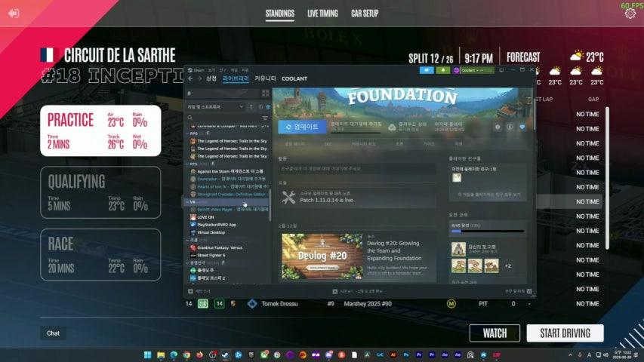This screenshot has width=644, height=362.
Task: Toggle the ready-to-play filter icon
Action: click(x=269, y=106)
